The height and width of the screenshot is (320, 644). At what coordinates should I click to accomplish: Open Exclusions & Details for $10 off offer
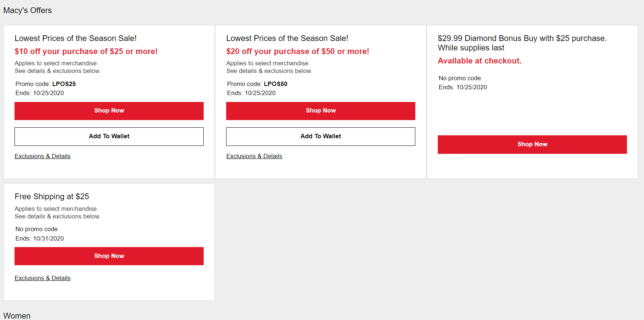(x=42, y=156)
